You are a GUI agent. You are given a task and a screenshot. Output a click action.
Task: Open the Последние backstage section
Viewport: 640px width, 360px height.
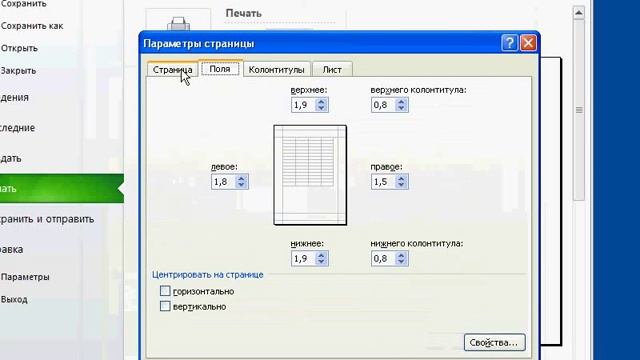[x=17, y=128]
